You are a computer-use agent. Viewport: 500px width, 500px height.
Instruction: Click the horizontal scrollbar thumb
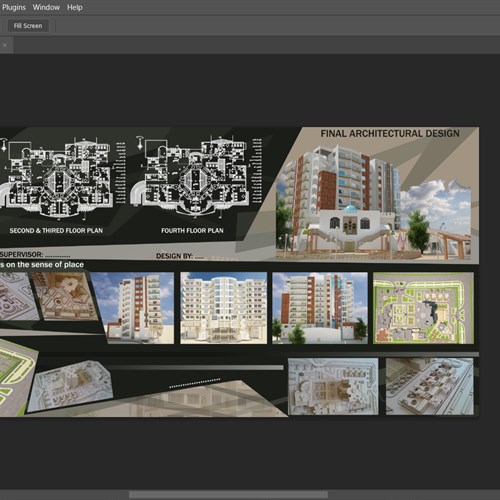(x=229, y=494)
